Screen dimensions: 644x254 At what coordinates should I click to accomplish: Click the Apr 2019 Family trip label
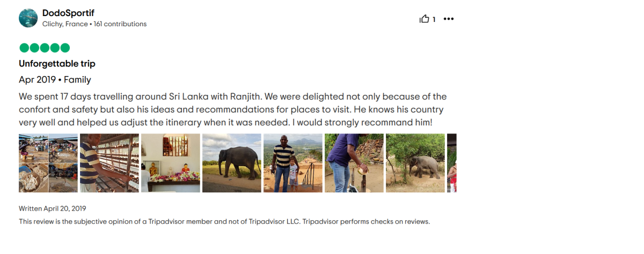(x=55, y=80)
